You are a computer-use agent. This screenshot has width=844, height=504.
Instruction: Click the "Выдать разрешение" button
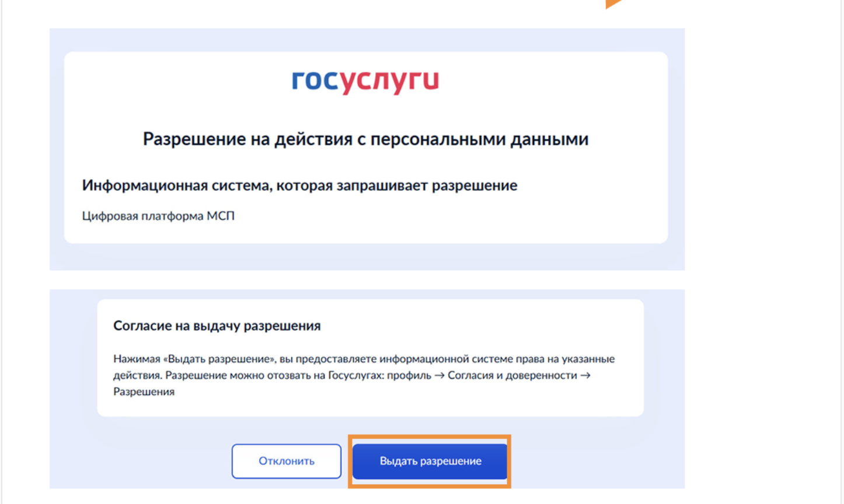pos(430,461)
